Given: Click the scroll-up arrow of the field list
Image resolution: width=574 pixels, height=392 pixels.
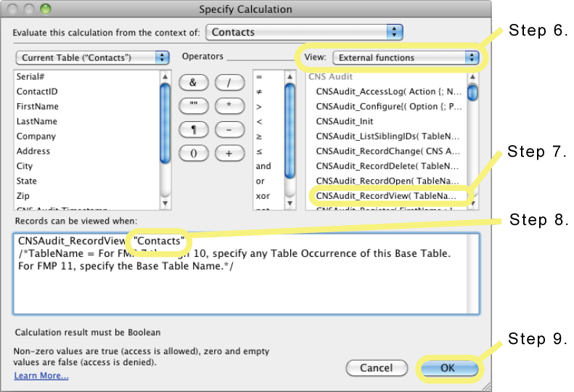Looking at the screenshot, I should point(165,76).
